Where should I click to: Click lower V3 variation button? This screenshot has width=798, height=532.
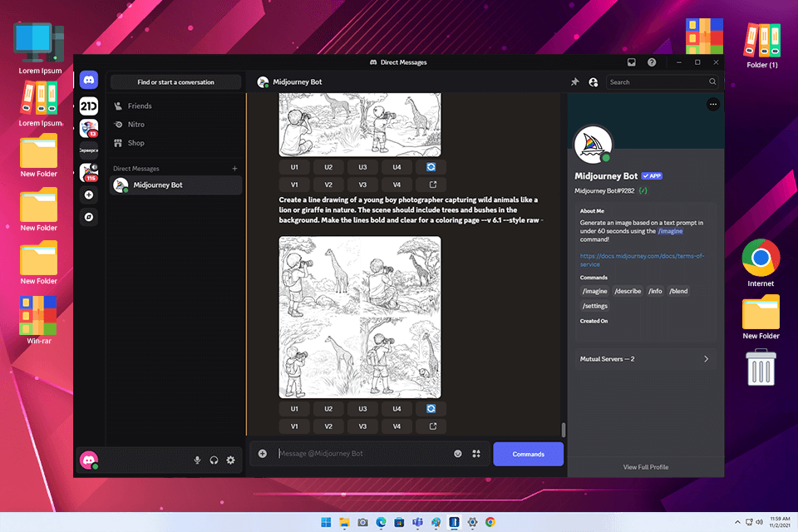pos(362,426)
